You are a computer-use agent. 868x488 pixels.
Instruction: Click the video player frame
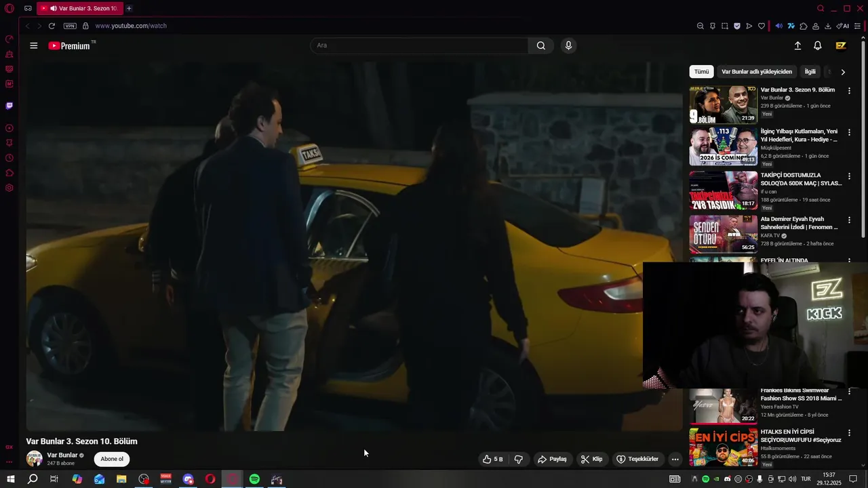pyautogui.click(x=354, y=247)
